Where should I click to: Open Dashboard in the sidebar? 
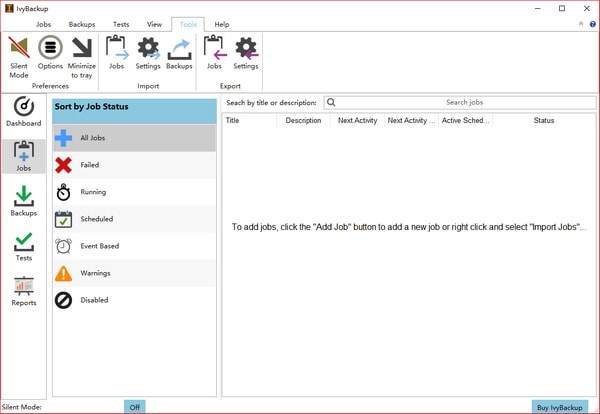(24, 112)
